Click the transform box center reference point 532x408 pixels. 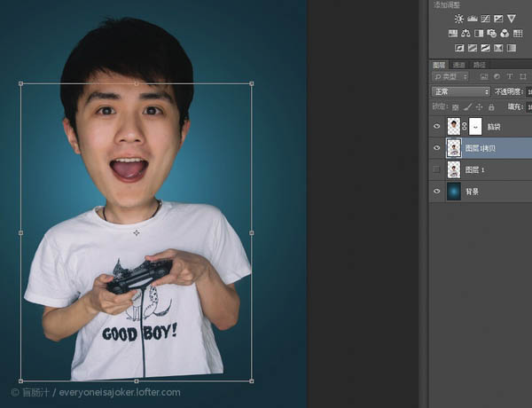click(x=136, y=232)
